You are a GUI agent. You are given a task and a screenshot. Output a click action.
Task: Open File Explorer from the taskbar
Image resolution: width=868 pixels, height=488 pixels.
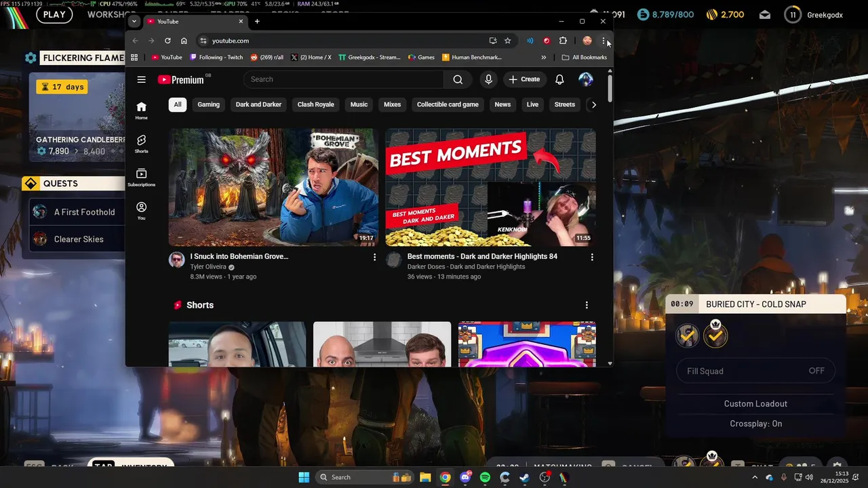point(425,477)
